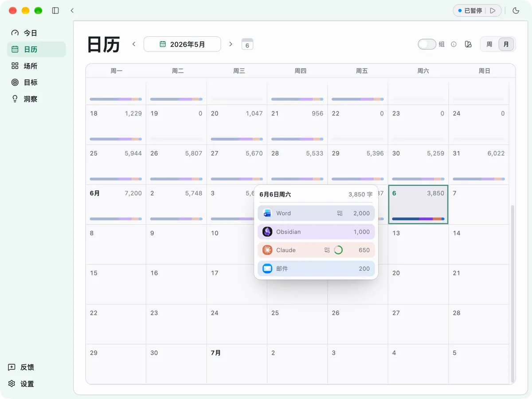Screen dimensions: 532x399
Task: Click the Claude progress ring
Action: [338, 250]
